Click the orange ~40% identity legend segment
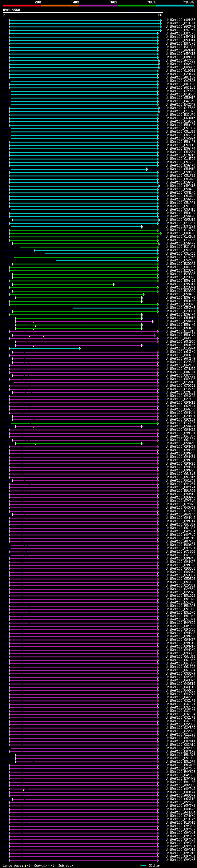Viewport: 197px width, 868px height. coord(60,6)
